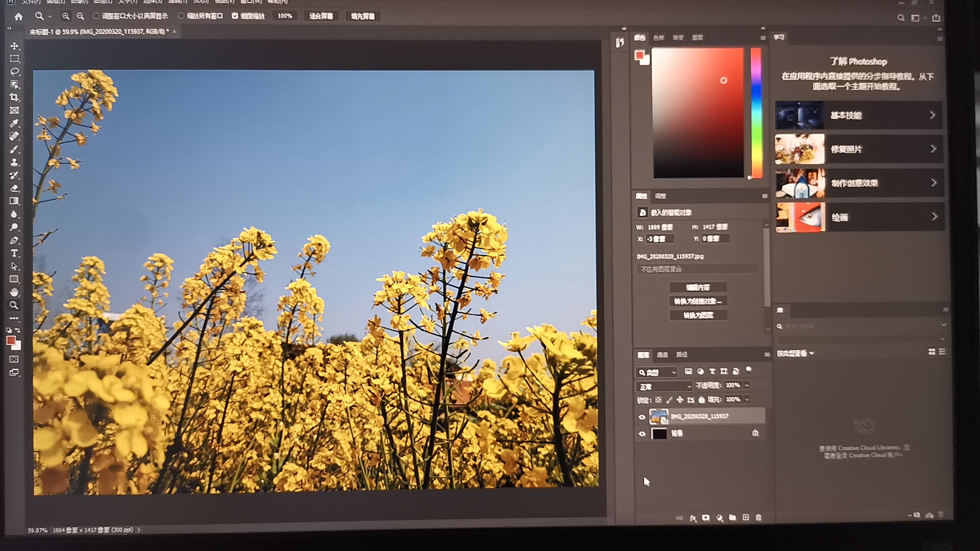The width and height of the screenshot is (980, 551).
Task: Click the rainbow hue slider strip
Action: pyautogui.click(x=756, y=112)
